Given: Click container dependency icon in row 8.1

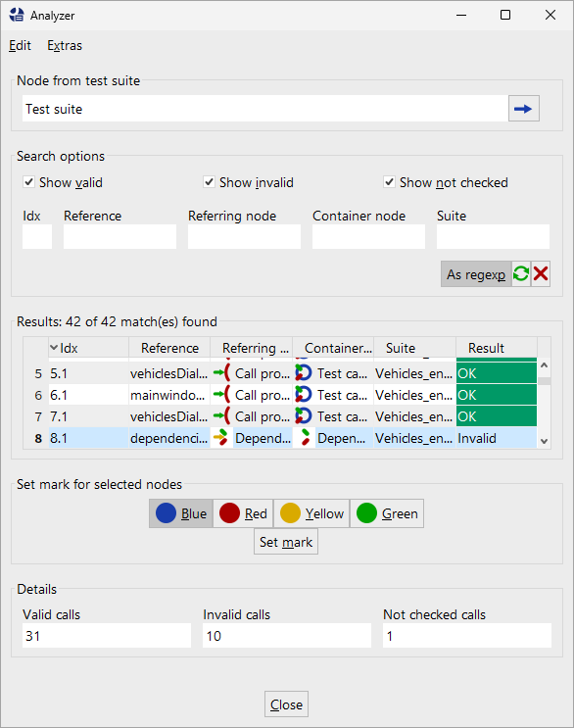Looking at the screenshot, I should [305, 437].
